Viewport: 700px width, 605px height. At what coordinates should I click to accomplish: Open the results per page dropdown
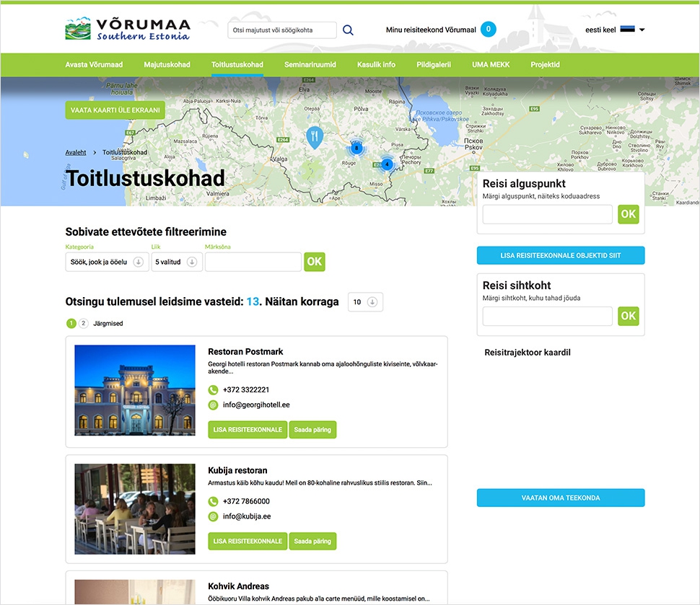coord(365,302)
